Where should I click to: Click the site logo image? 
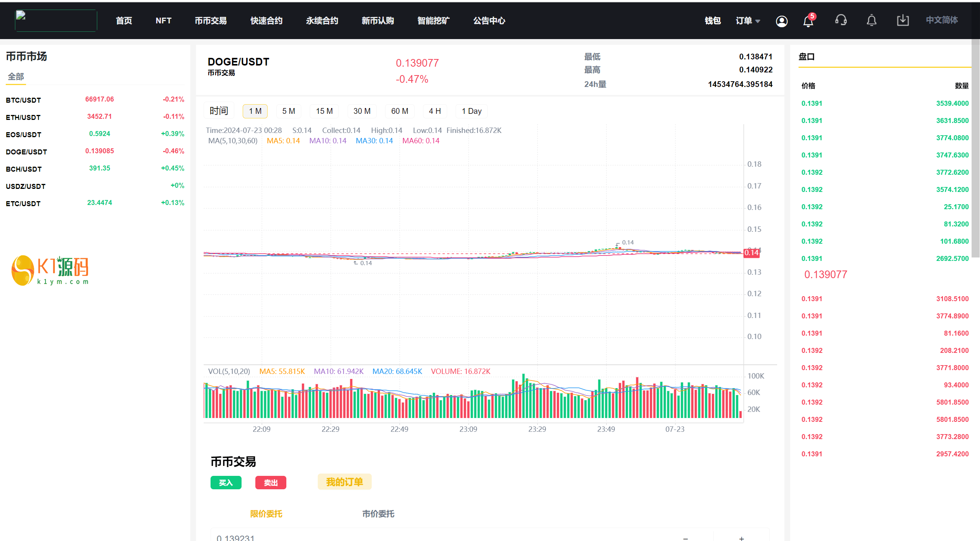pos(56,20)
